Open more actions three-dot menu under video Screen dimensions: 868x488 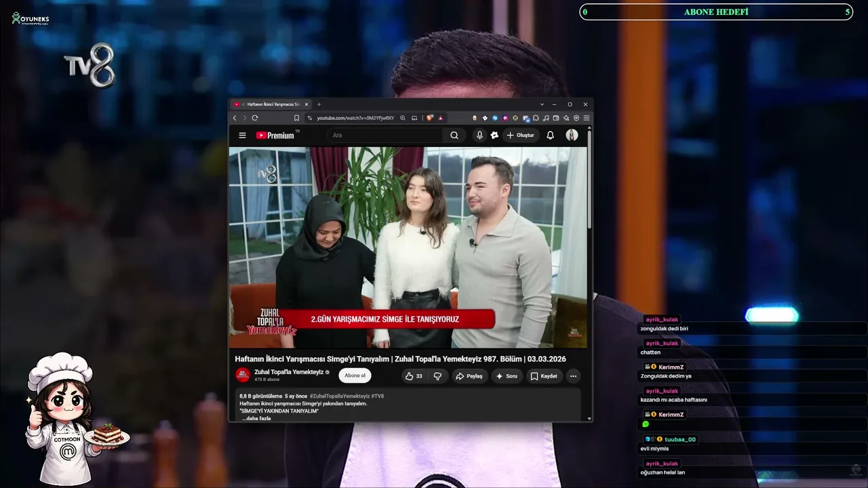coord(573,376)
